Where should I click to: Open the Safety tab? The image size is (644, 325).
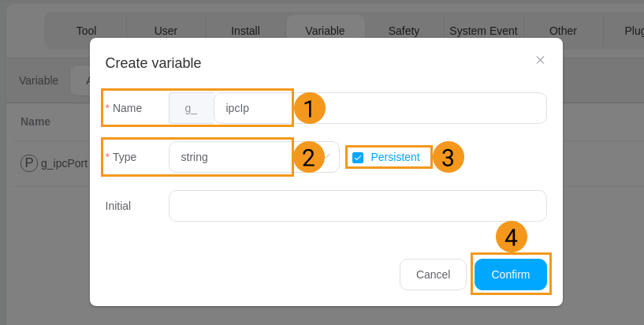click(404, 31)
